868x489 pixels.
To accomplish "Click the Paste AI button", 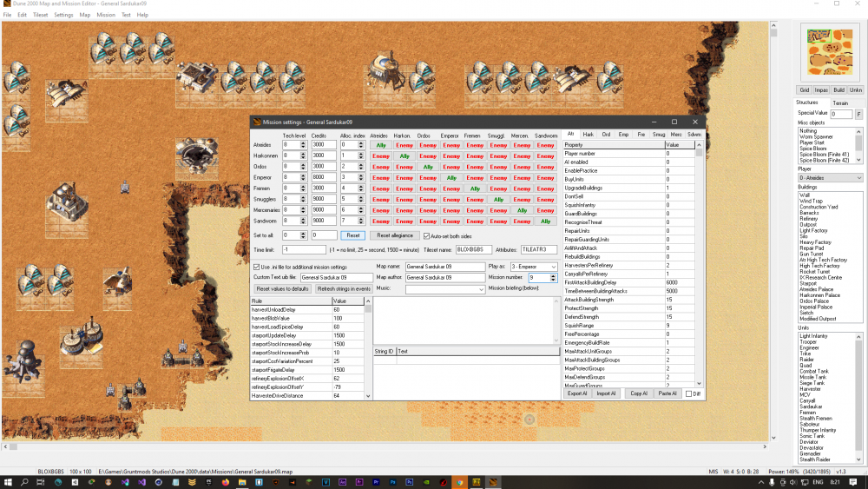I will tap(667, 393).
